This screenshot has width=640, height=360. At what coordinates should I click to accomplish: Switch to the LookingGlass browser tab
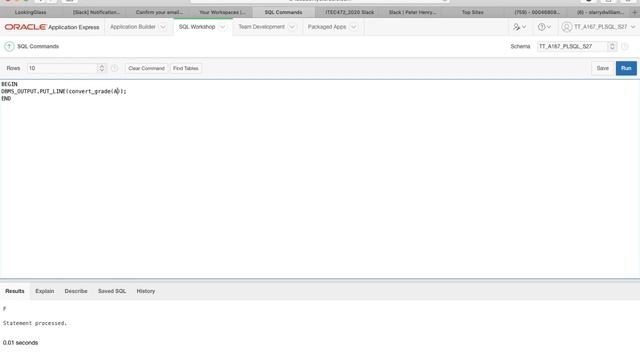[x=31, y=12]
